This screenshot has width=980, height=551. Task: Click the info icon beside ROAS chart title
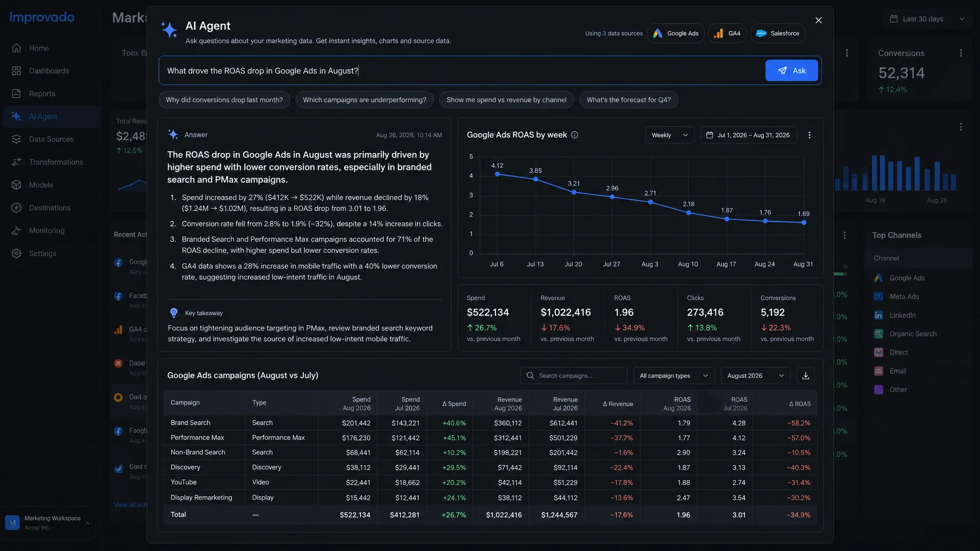coord(574,135)
